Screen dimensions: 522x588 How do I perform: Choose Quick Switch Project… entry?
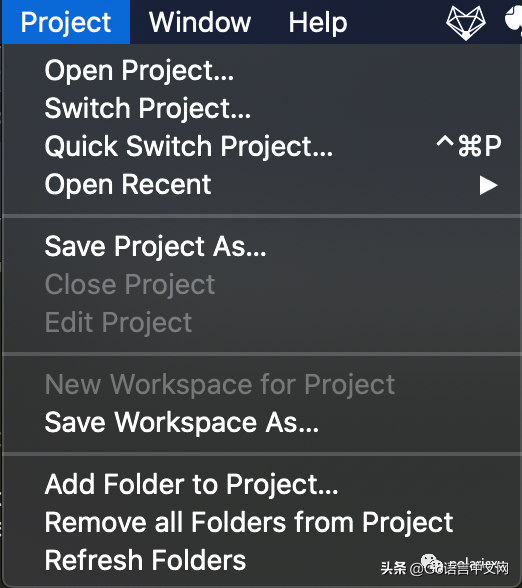pos(261,146)
